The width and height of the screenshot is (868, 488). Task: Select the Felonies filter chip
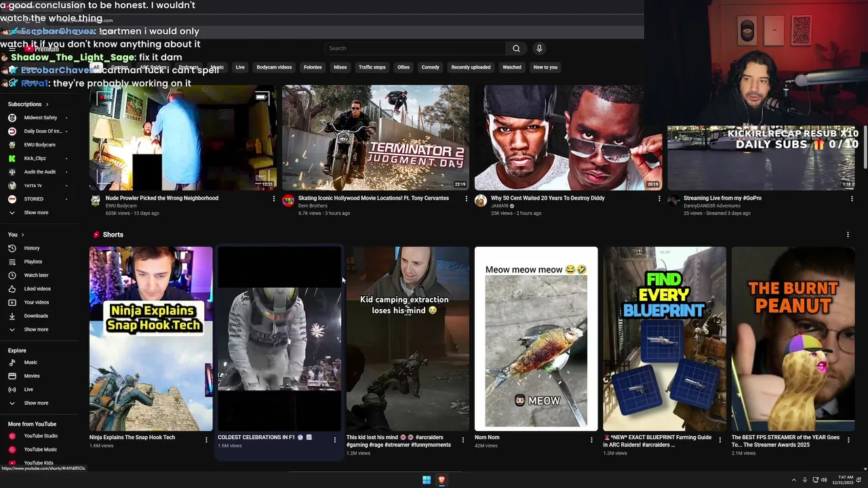point(313,67)
